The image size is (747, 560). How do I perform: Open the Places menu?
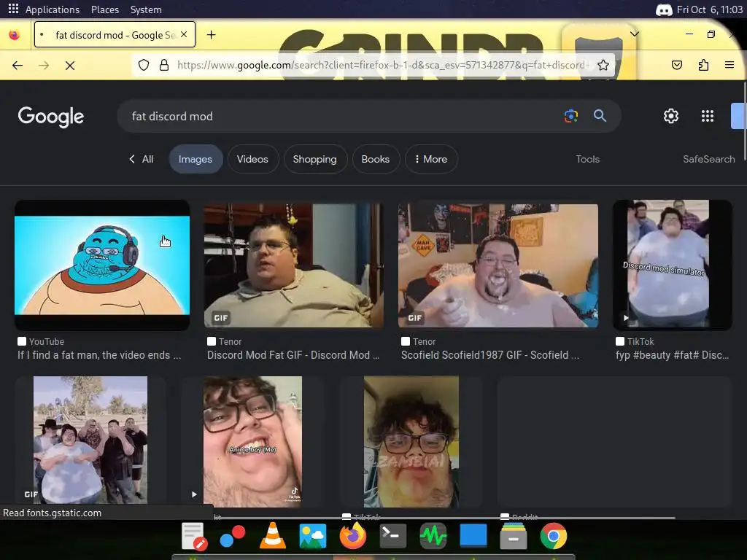click(105, 9)
